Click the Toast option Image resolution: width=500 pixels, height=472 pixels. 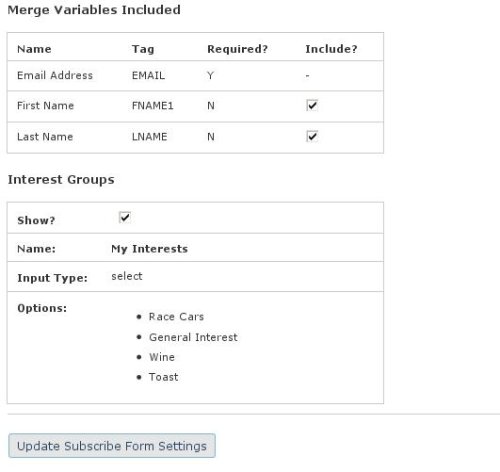(x=163, y=377)
